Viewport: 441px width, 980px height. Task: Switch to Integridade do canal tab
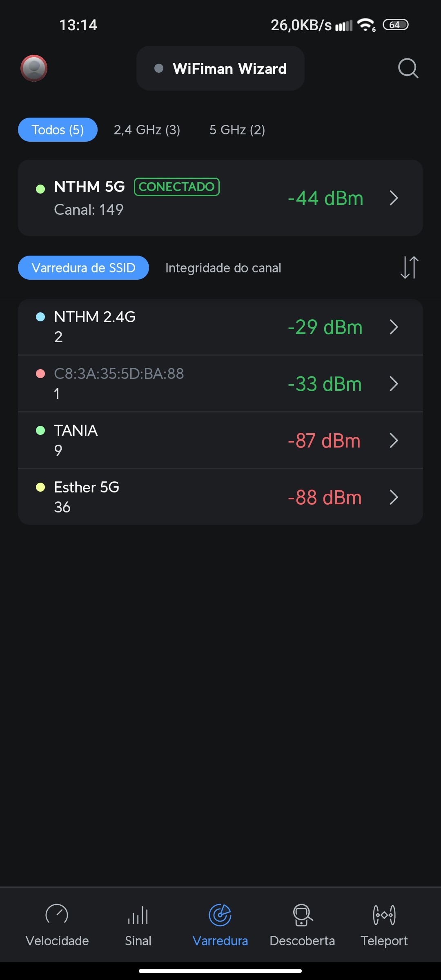(x=223, y=268)
